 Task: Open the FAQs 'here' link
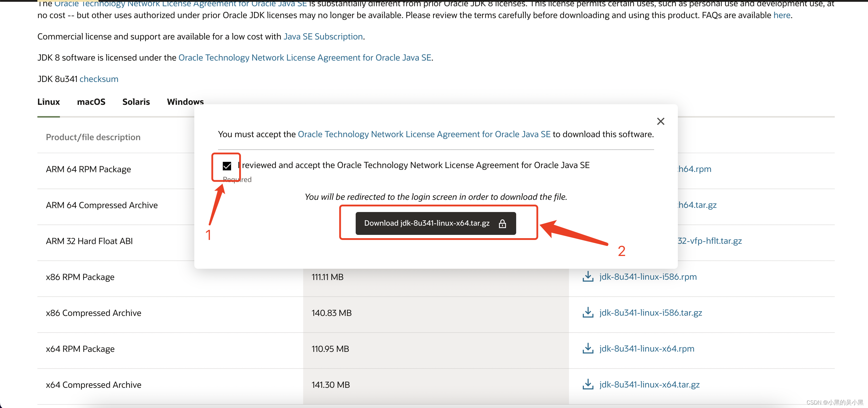pos(781,15)
